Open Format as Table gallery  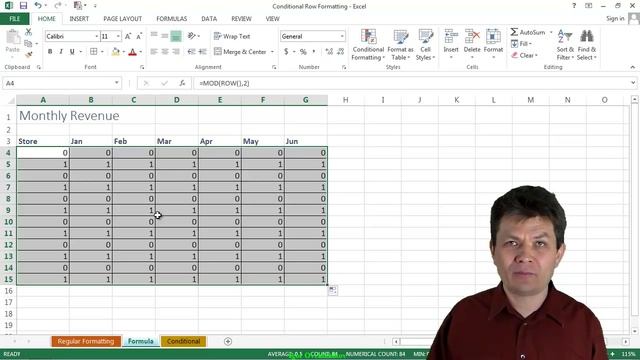(400, 45)
